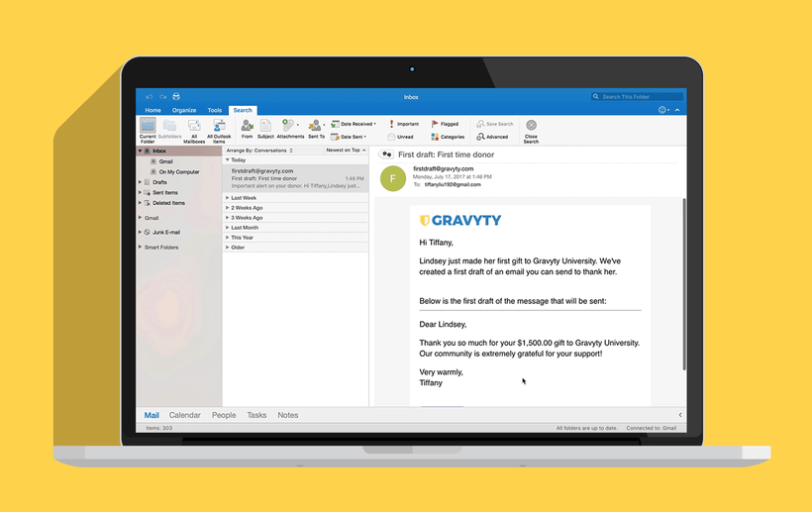Select the Subfolders search scope
Screen dimensions: 812x512
pos(169,130)
